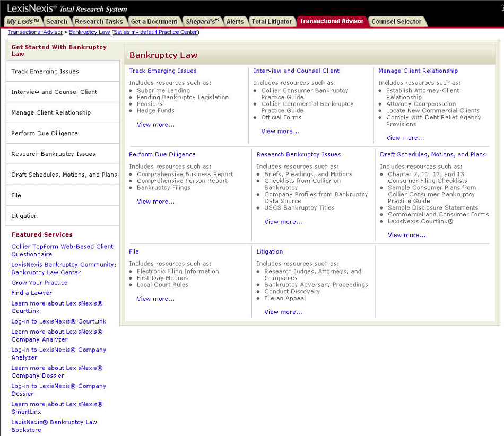Image resolution: width=504 pixels, height=436 pixels.
Task: Click Find a Lawyer link
Action: pyautogui.click(x=31, y=293)
